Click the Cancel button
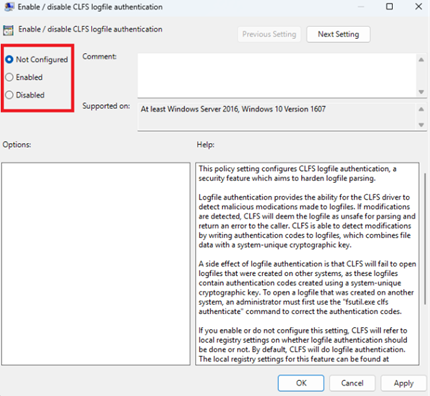This screenshot has height=396, width=430. [352, 383]
